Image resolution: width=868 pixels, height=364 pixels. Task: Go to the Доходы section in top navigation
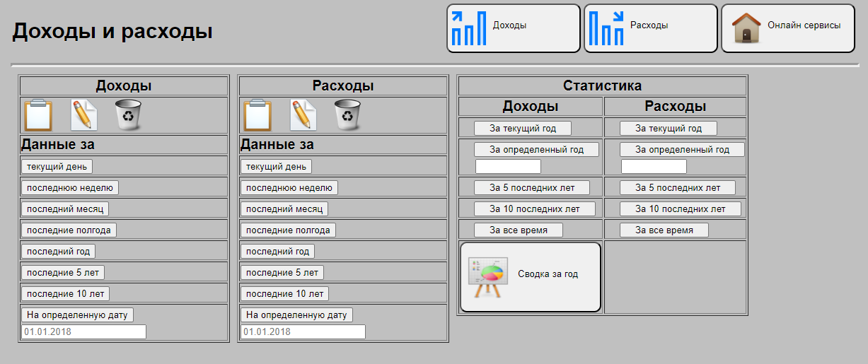click(x=513, y=28)
